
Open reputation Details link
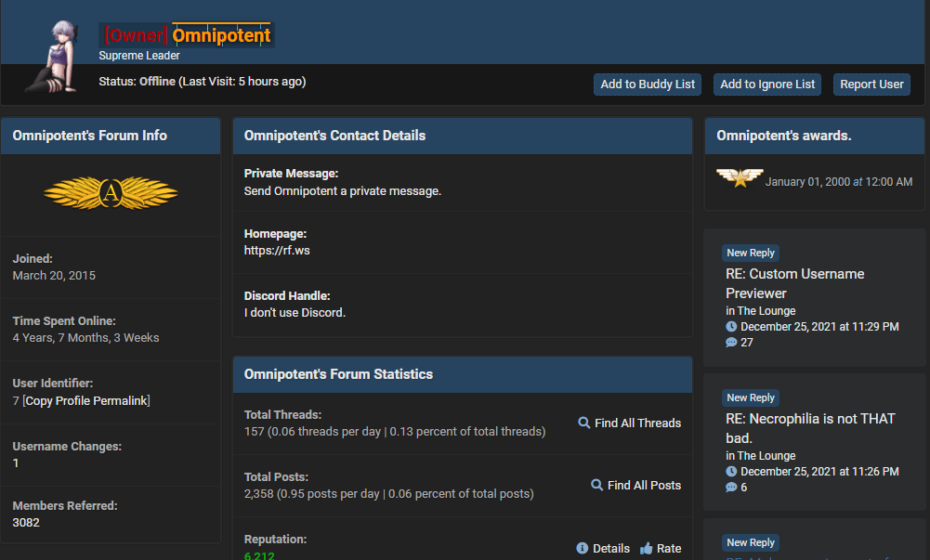pyautogui.click(x=611, y=548)
